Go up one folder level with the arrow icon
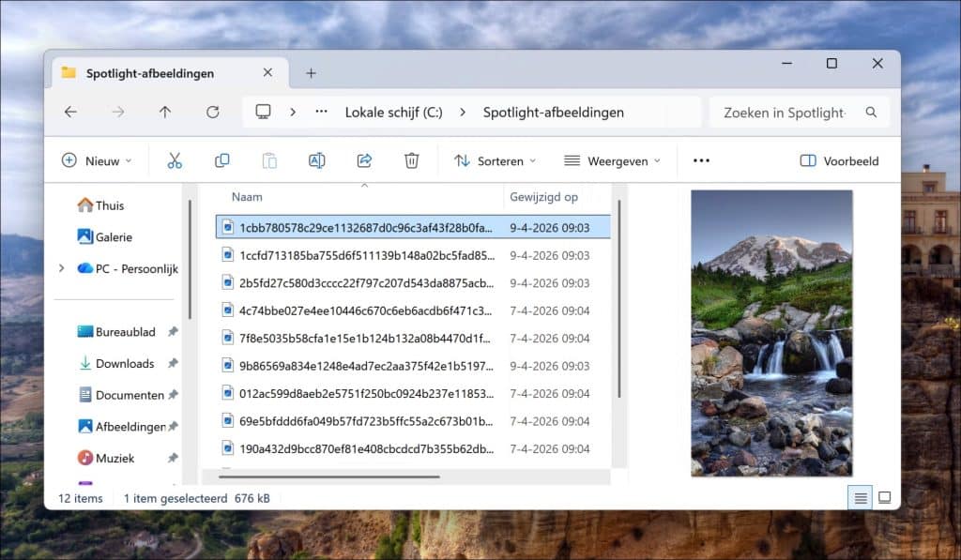This screenshot has width=961, height=560. pyautogui.click(x=165, y=112)
